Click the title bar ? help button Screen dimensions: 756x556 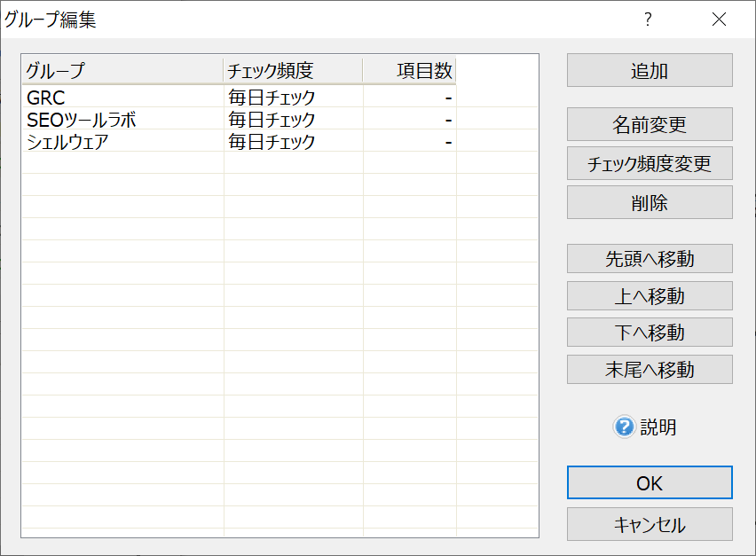(648, 20)
